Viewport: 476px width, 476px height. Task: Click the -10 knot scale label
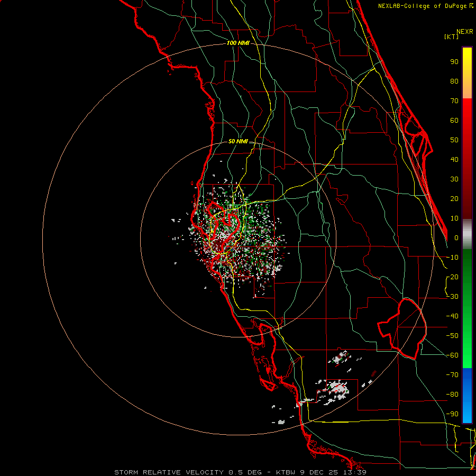click(452, 258)
